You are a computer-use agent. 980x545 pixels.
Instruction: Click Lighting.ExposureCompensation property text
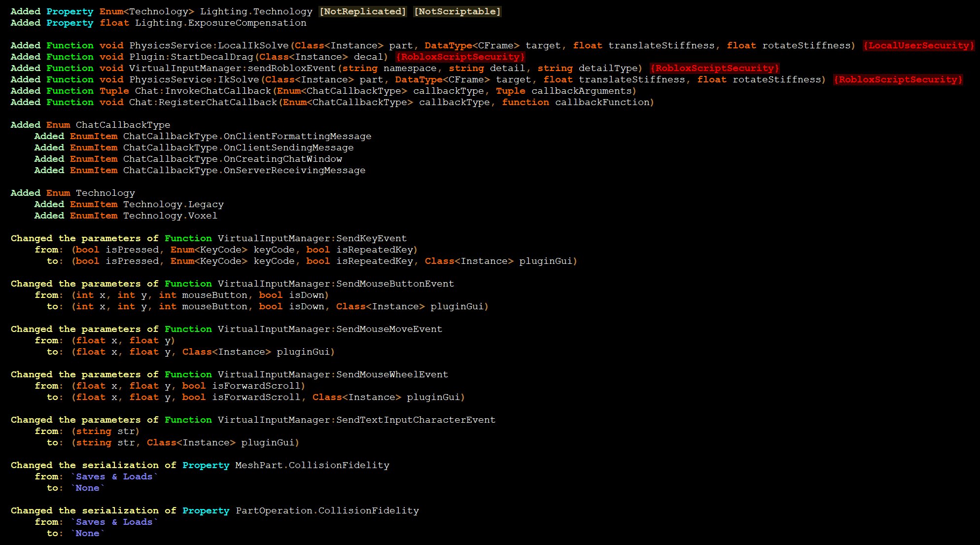pyautogui.click(x=220, y=23)
